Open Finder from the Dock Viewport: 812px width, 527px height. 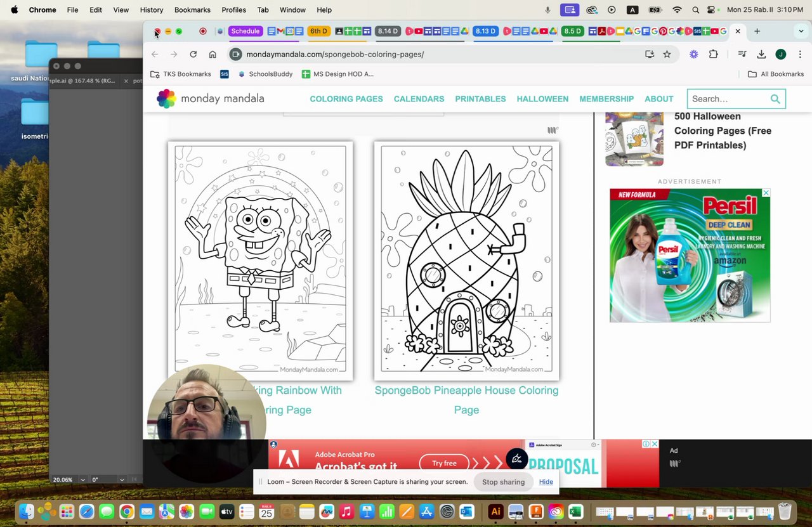tap(27, 511)
